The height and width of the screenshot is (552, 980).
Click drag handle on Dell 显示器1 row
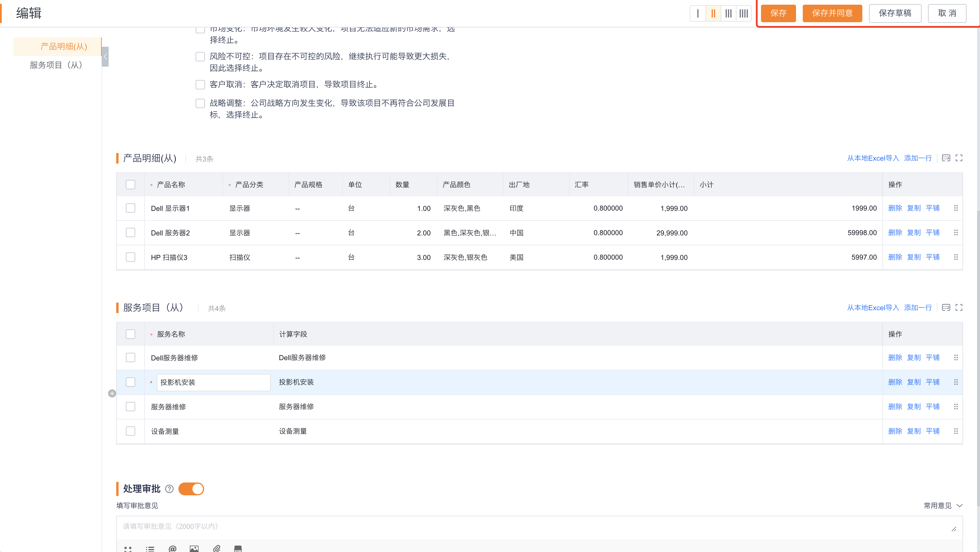point(956,208)
